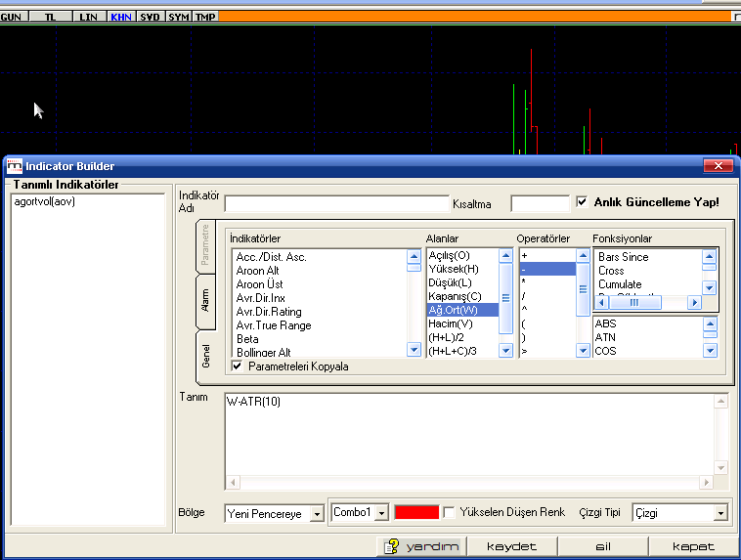Image resolution: width=741 pixels, height=560 pixels.
Task: Select the TL tab in top bar
Action: pyautogui.click(x=51, y=17)
